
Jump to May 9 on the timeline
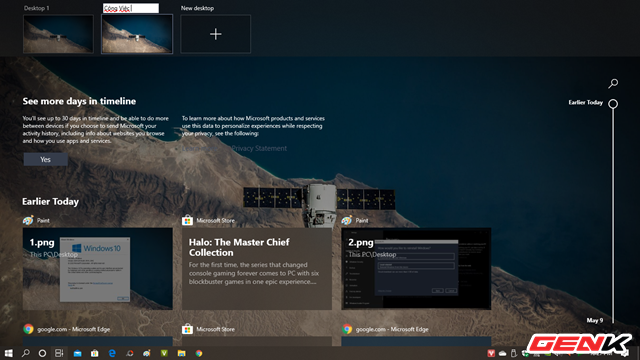595,320
